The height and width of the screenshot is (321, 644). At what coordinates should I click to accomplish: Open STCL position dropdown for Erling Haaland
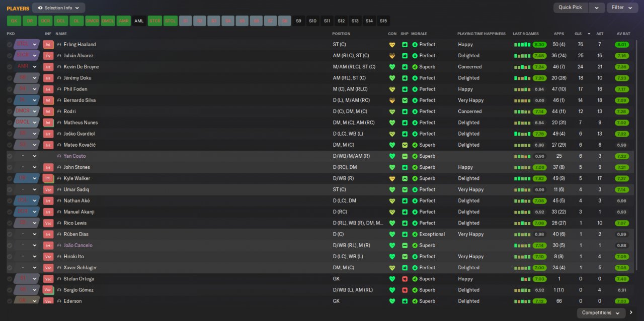[27, 45]
